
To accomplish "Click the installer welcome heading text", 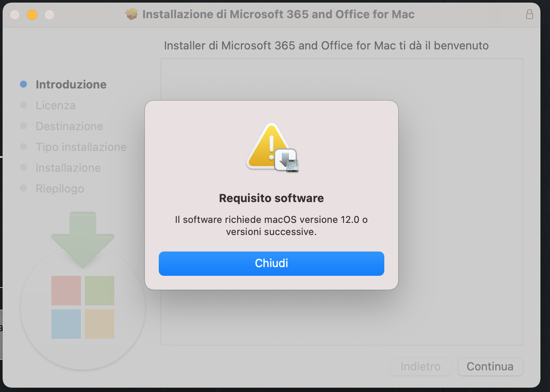I will (326, 46).
